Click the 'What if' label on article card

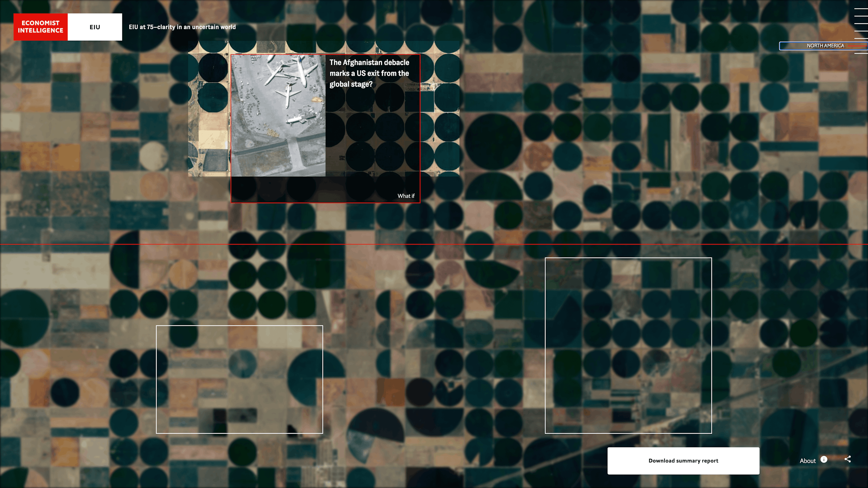406,196
